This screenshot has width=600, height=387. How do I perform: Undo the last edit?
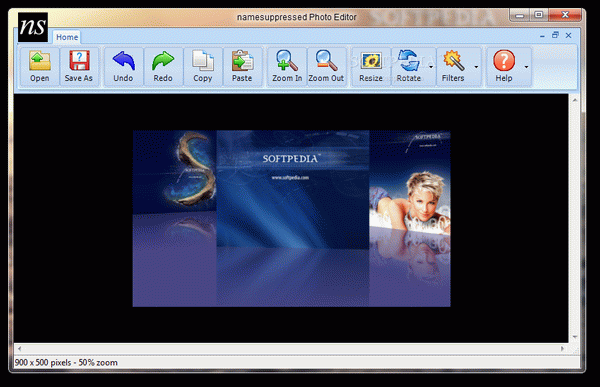[x=123, y=66]
